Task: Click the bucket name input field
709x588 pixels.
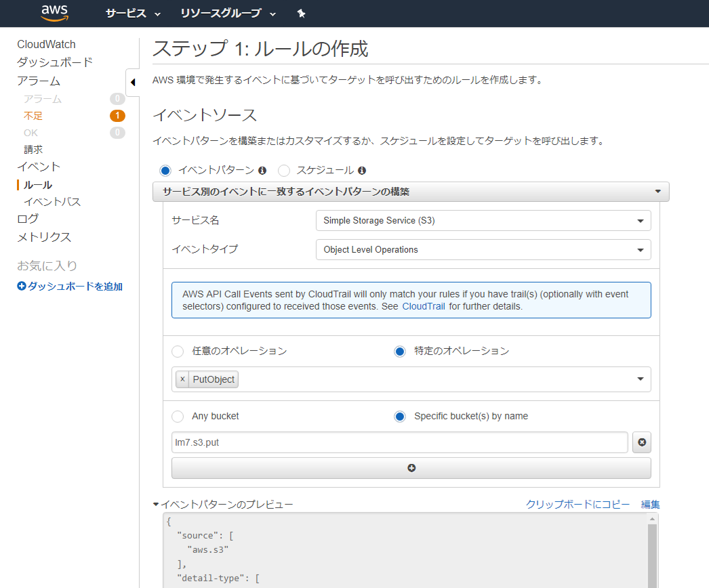Action: (400, 442)
